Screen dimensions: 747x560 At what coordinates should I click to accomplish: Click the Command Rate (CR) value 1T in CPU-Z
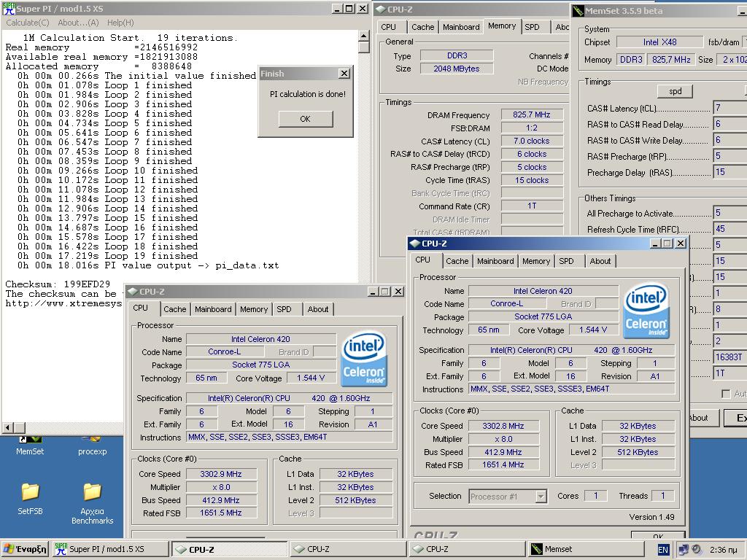click(532, 206)
